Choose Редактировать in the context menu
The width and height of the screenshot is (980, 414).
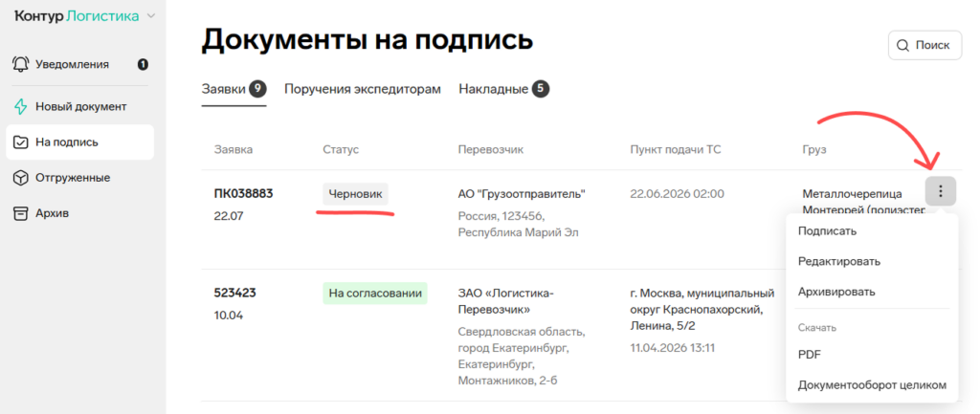tap(871, 261)
